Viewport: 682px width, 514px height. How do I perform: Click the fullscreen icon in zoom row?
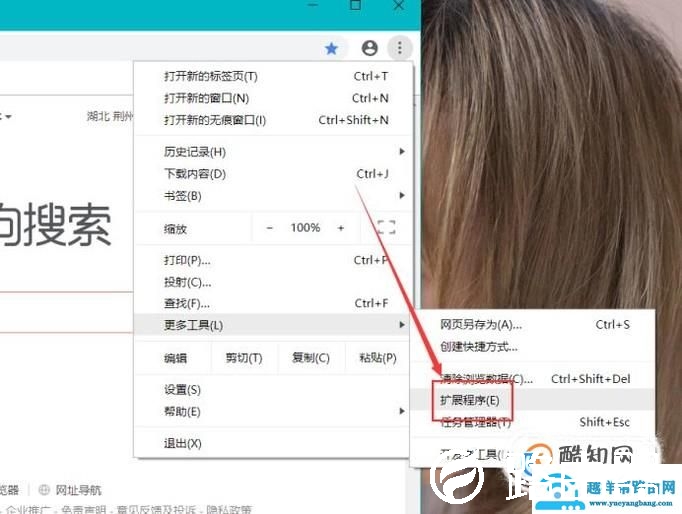coord(386,227)
